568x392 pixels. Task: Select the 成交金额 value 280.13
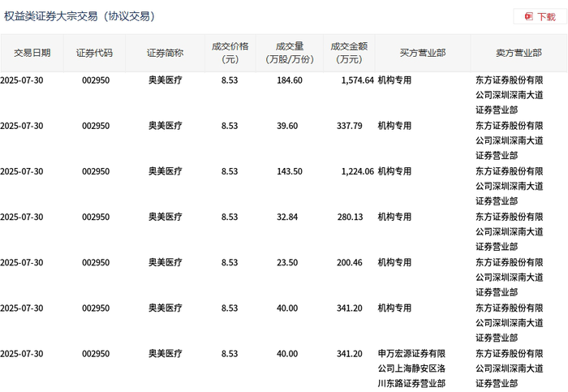pyautogui.click(x=350, y=217)
